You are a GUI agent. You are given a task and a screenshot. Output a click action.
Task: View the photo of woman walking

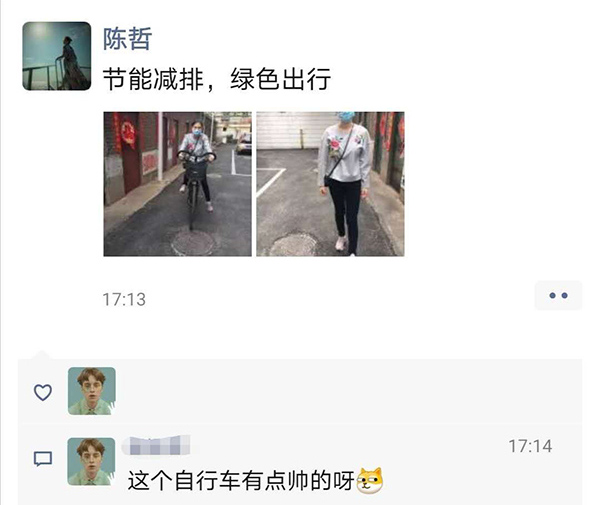point(330,184)
